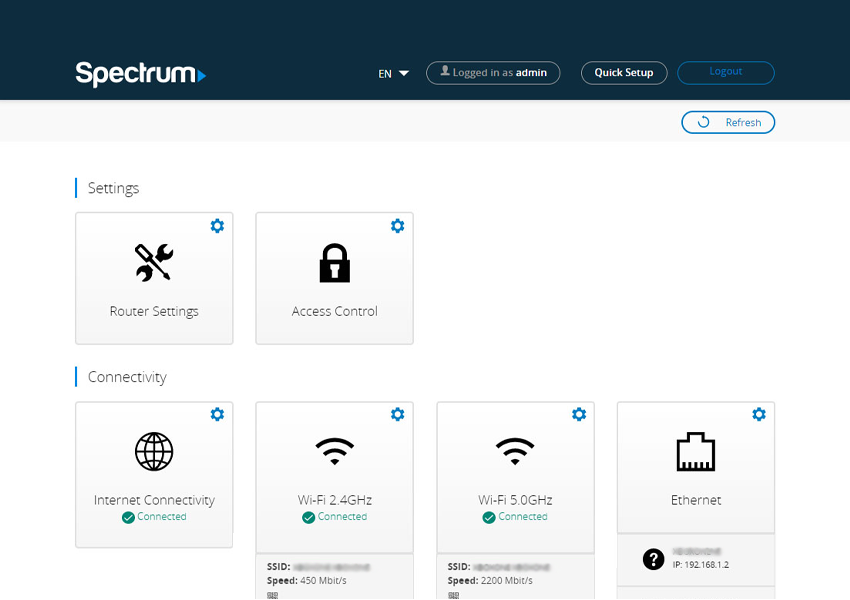The image size is (850, 600).
Task: Click Speed: 2200 Mbit/s text
Action: [490, 580]
